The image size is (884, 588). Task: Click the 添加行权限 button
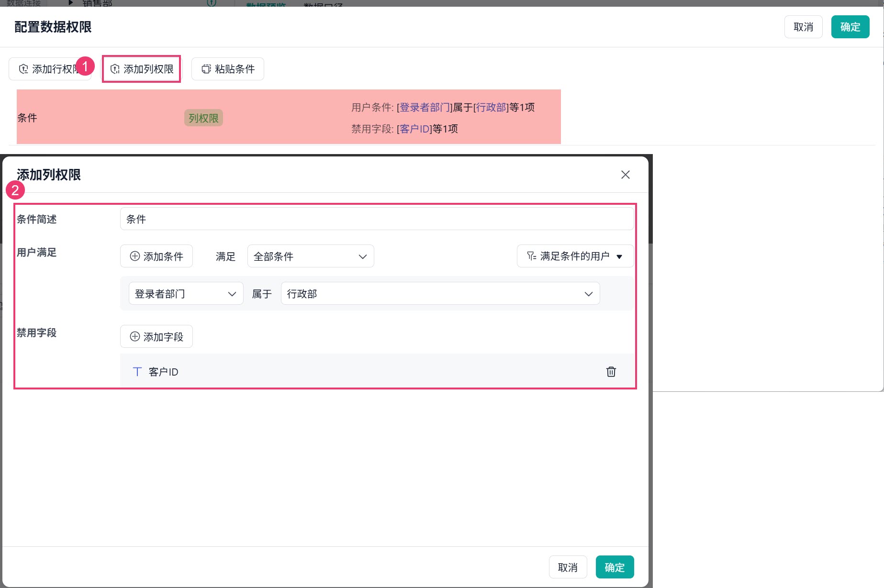[50, 69]
